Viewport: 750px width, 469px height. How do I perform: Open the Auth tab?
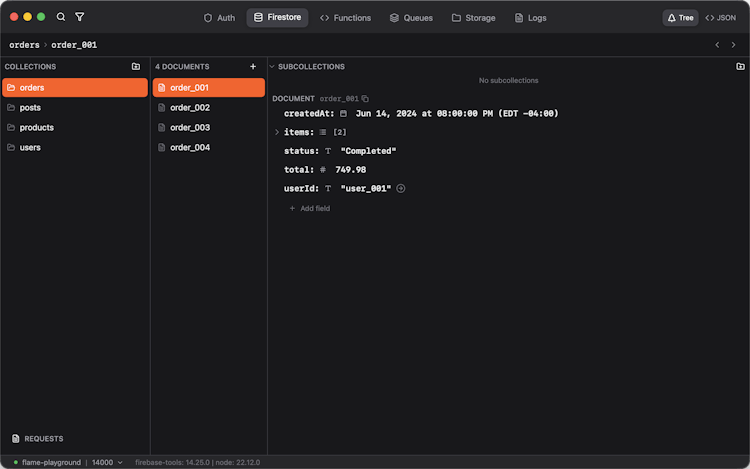point(219,18)
